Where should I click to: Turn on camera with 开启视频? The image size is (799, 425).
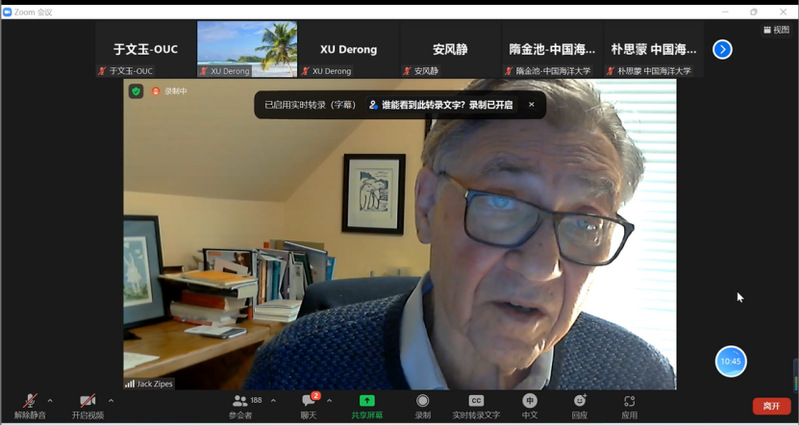click(87, 405)
